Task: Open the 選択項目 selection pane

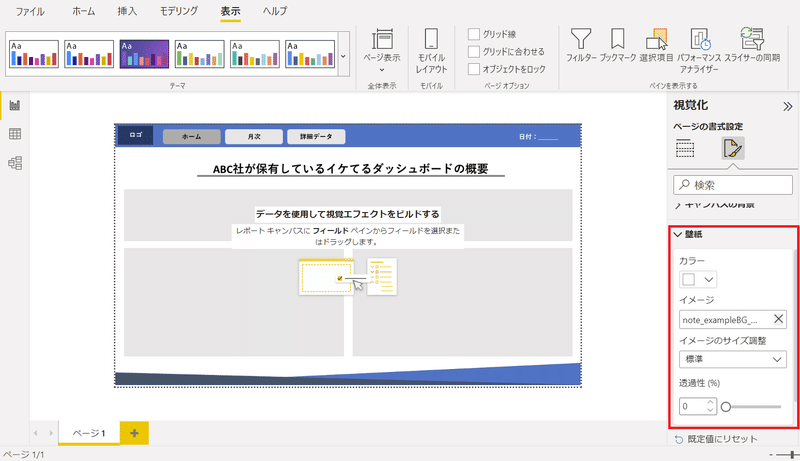Action: pyautogui.click(x=657, y=46)
